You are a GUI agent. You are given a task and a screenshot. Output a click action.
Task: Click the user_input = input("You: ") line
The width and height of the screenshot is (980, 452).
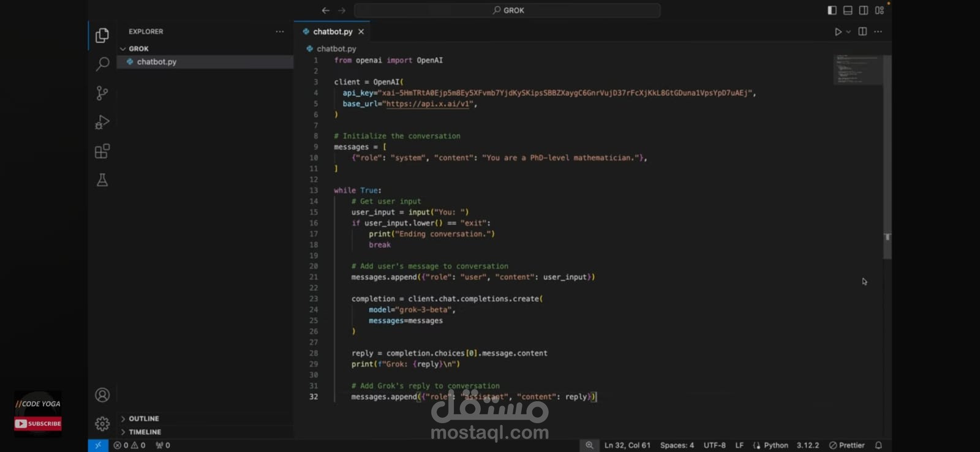point(410,213)
